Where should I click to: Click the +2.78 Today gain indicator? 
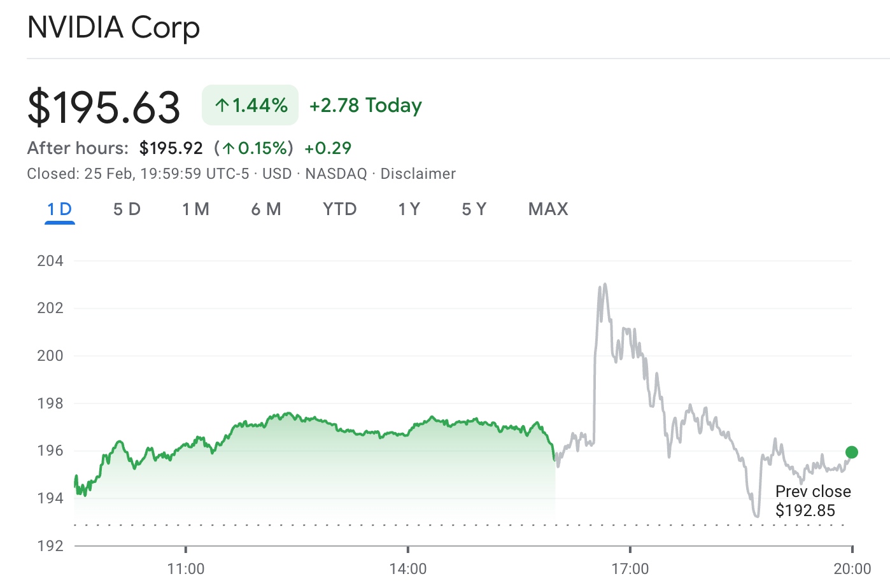[365, 105]
